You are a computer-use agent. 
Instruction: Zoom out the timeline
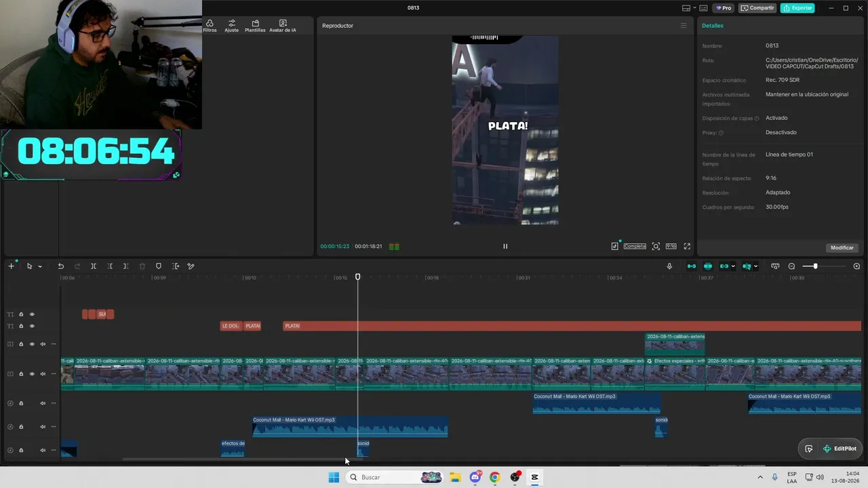tap(791, 266)
